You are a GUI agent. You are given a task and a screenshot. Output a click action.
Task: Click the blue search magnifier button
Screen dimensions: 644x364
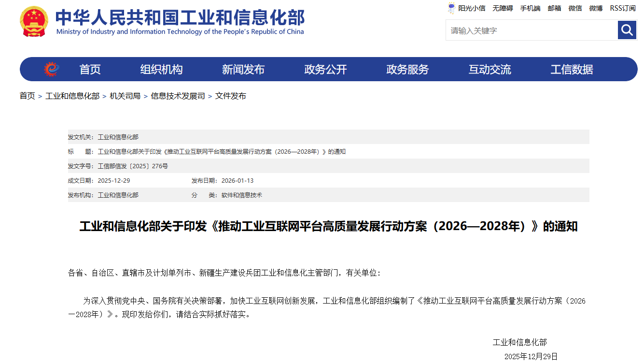point(627,30)
